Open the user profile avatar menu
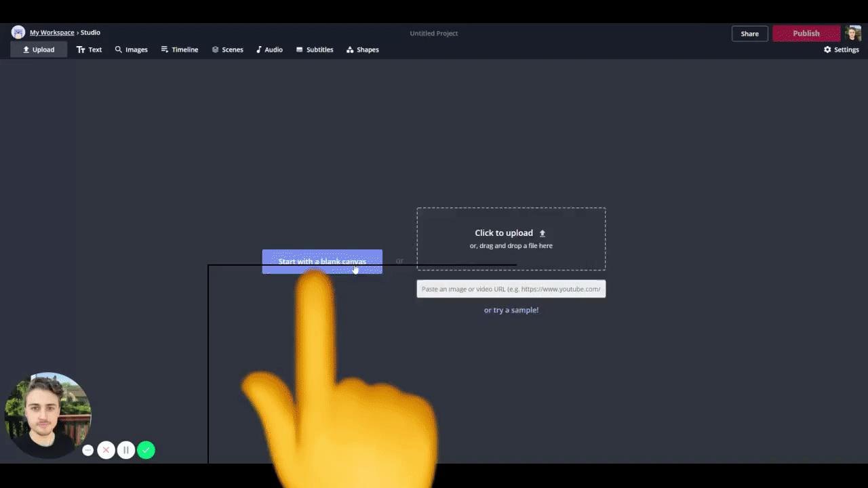 (853, 33)
